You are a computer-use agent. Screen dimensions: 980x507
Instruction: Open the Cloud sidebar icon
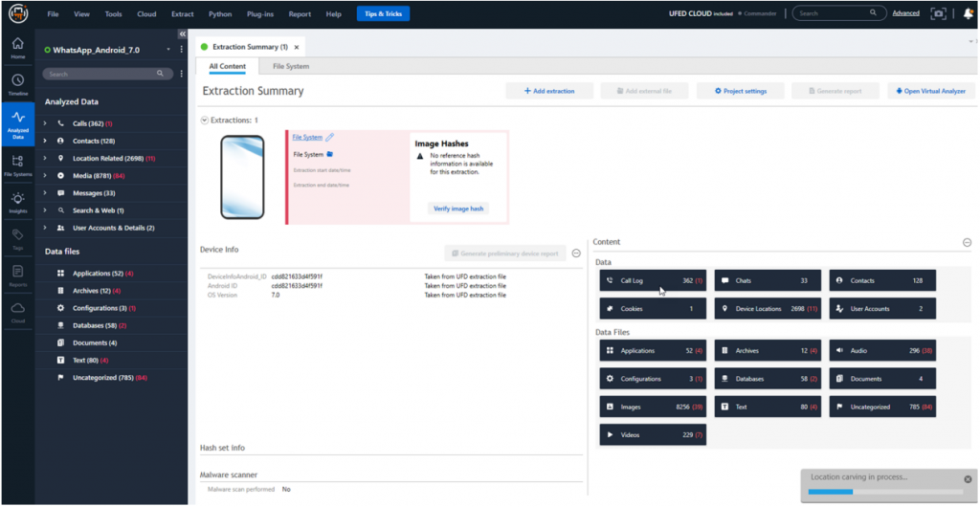pos(17,312)
